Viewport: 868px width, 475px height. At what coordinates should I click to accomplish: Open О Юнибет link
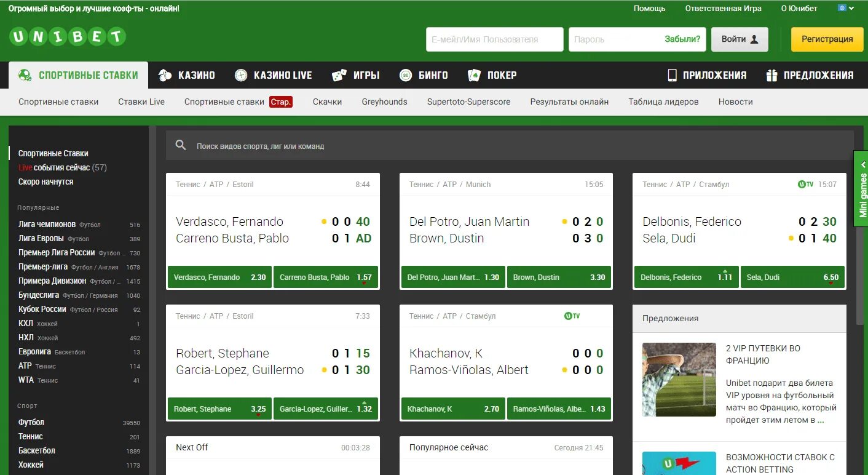click(799, 9)
